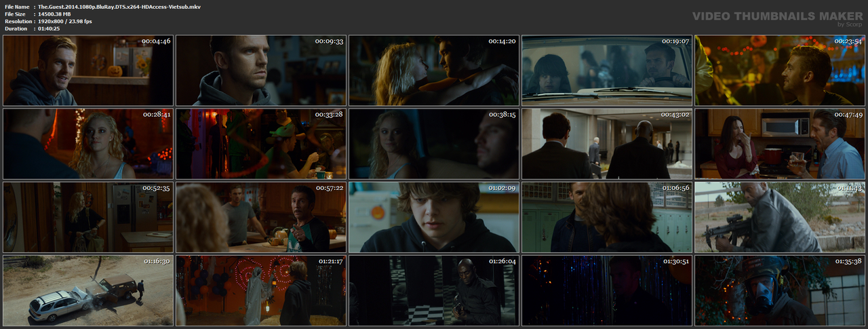Pick the kitchen scene frame at 00:47:49
The height and width of the screenshot is (329, 868).
780,144
